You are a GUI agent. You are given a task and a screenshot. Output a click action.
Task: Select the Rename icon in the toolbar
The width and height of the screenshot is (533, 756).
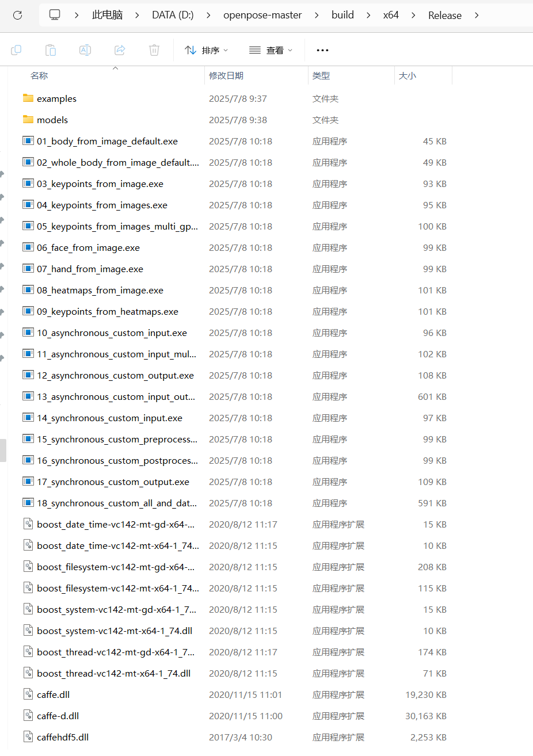click(x=85, y=50)
